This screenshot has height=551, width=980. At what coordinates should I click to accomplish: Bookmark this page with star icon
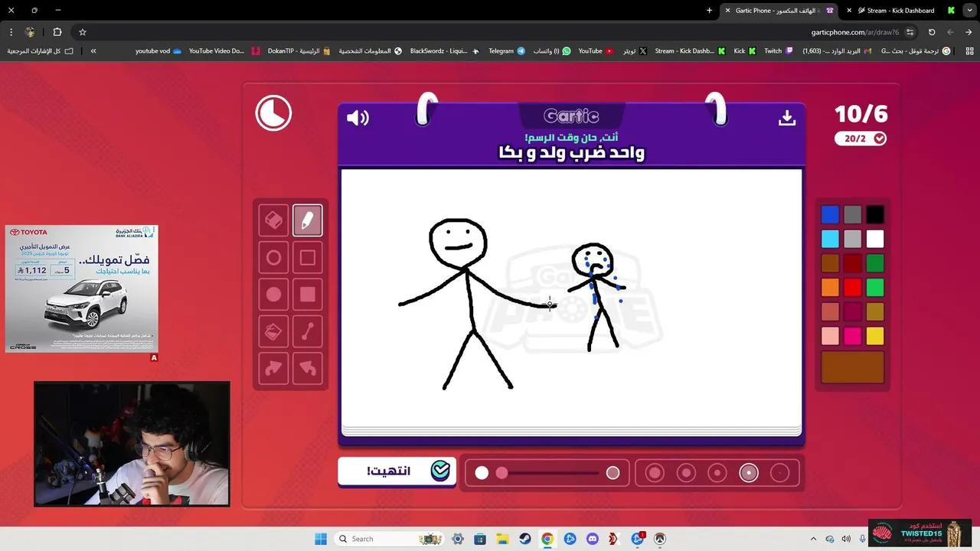pyautogui.click(x=83, y=32)
